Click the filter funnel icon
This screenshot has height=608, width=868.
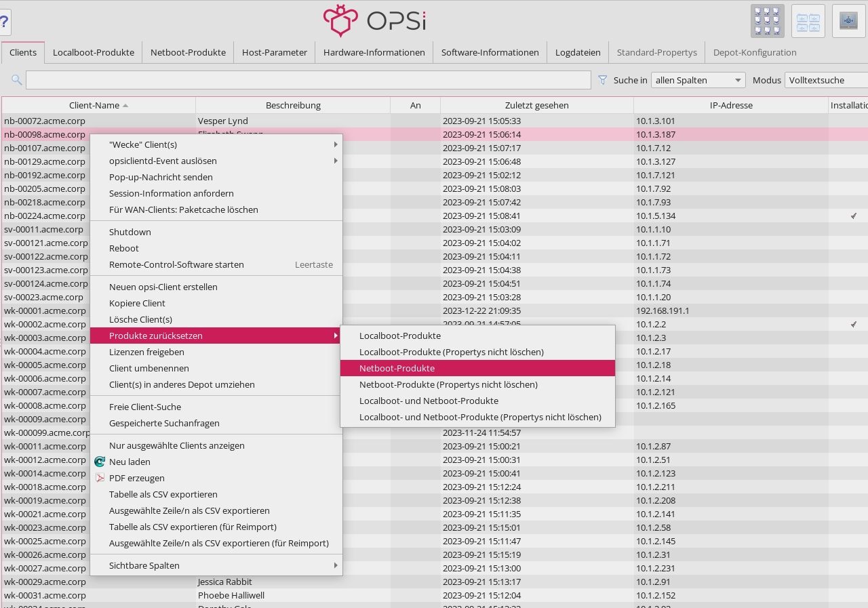[x=603, y=80]
